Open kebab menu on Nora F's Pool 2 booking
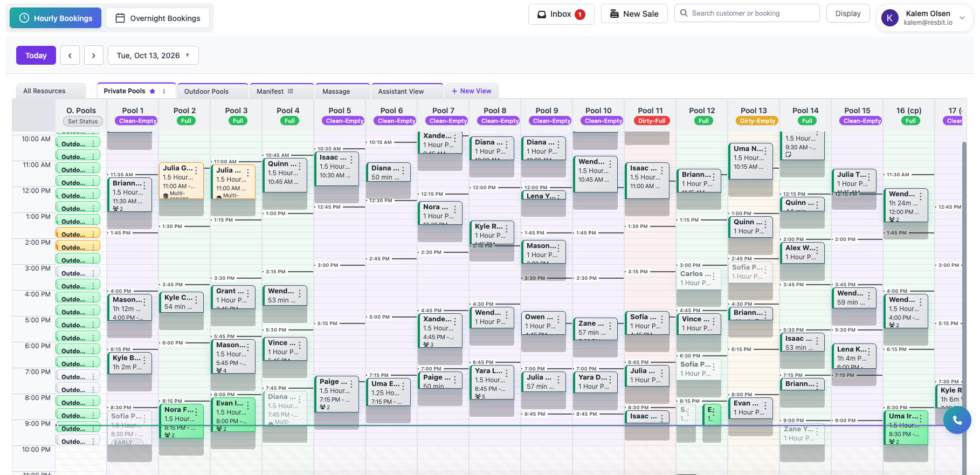The image size is (980, 475). coord(196,412)
